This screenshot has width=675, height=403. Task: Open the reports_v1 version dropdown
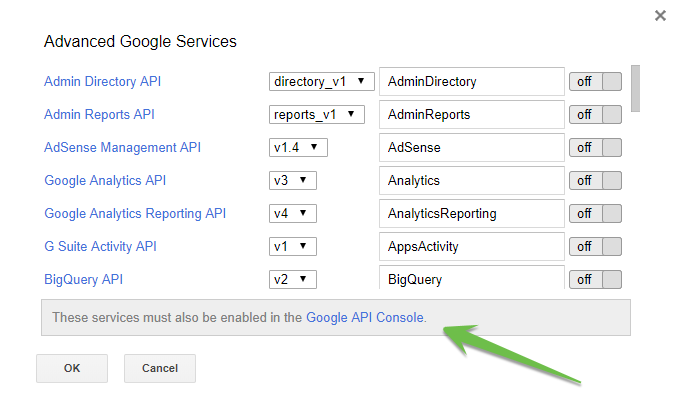(x=317, y=115)
